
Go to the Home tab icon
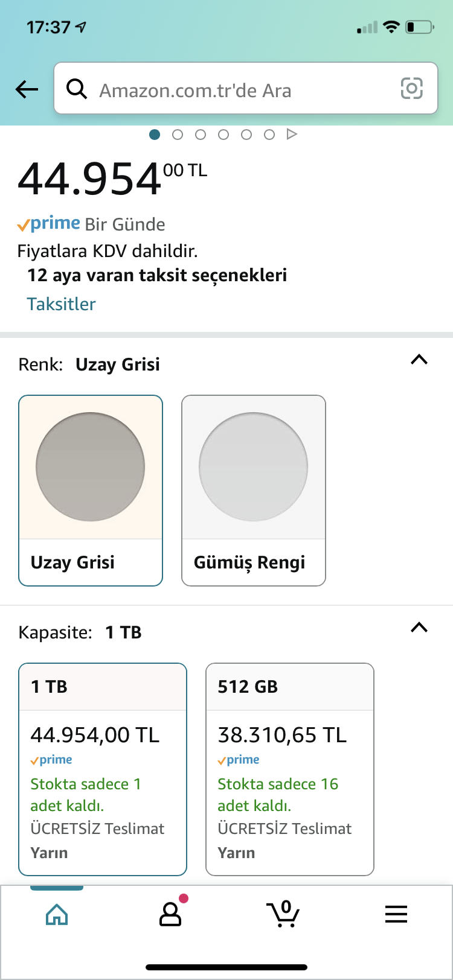pos(57,915)
